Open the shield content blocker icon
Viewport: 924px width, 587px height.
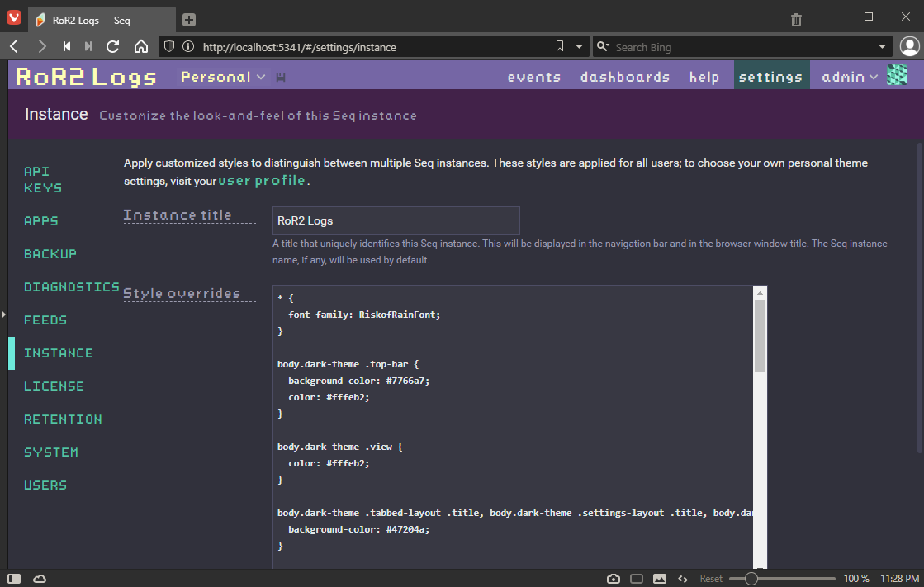click(169, 46)
